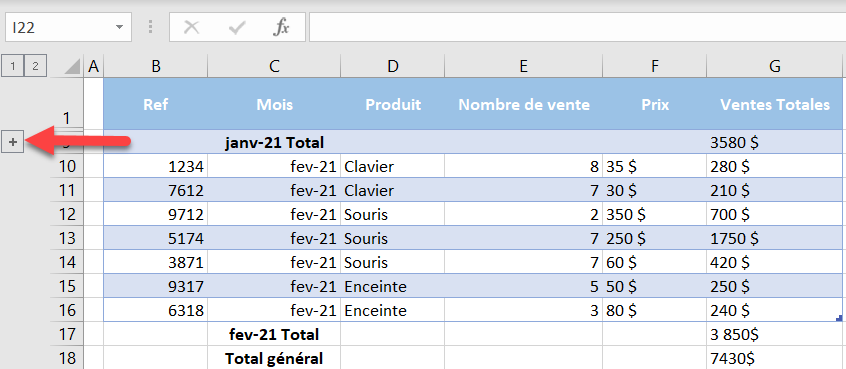Select the Total général cell
The height and width of the screenshot is (369, 846).
(274, 358)
